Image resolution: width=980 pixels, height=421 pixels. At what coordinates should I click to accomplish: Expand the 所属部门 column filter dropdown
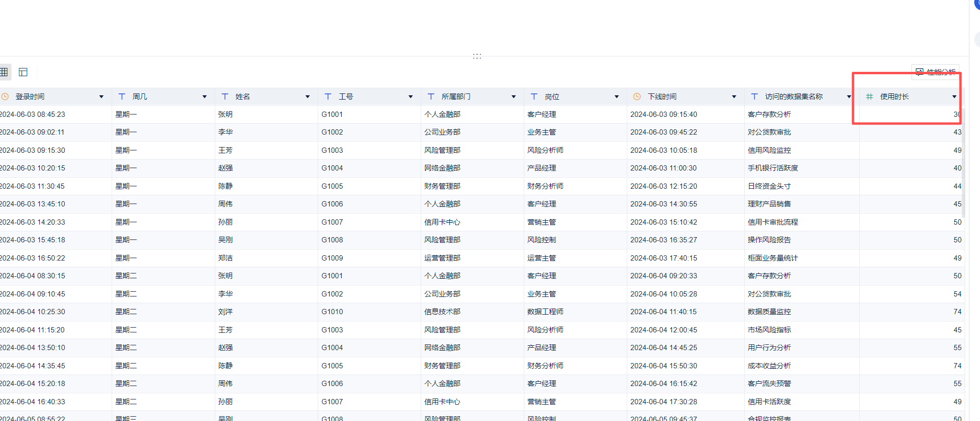[x=513, y=97]
